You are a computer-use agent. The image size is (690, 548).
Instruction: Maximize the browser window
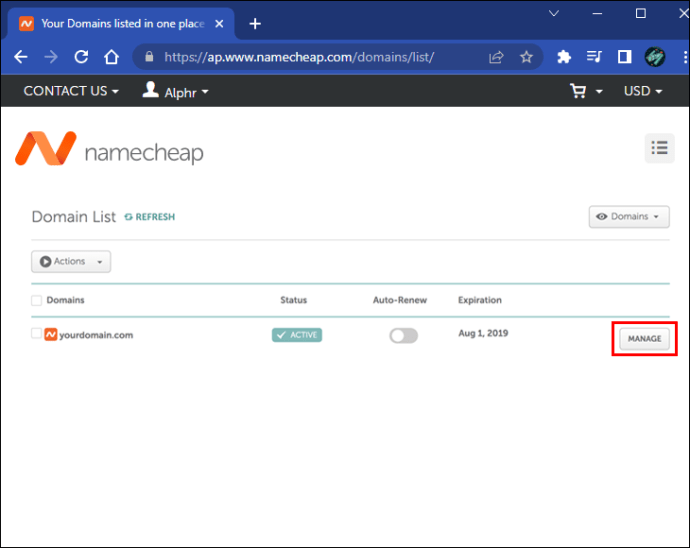(x=641, y=14)
